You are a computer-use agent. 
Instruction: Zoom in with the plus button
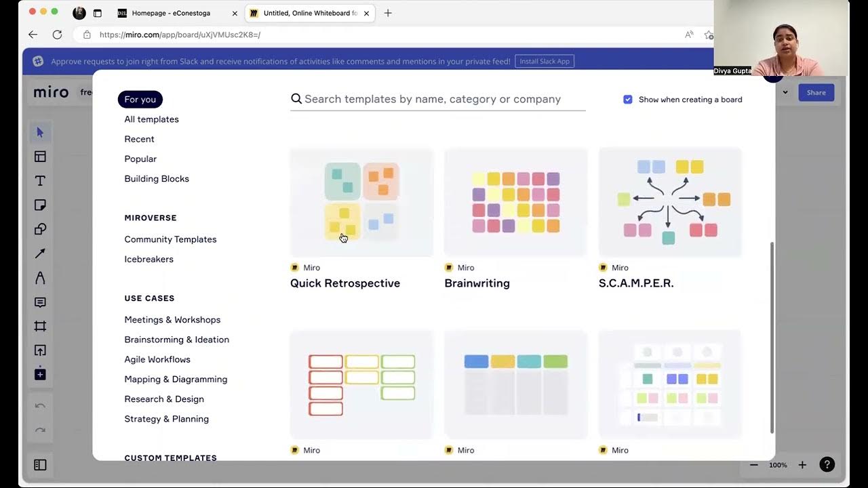pos(802,465)
